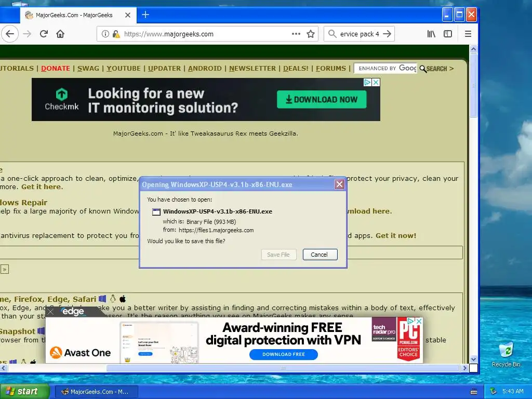
Task: Click the exe file icon in the dialog
Action: pyautogui.click(x=156, y=212)
